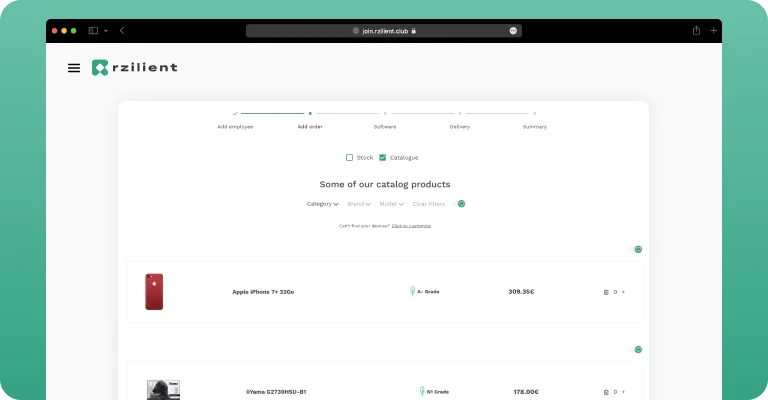
Task: Click the iiYama monitor product image
Action: click(164, 390)
